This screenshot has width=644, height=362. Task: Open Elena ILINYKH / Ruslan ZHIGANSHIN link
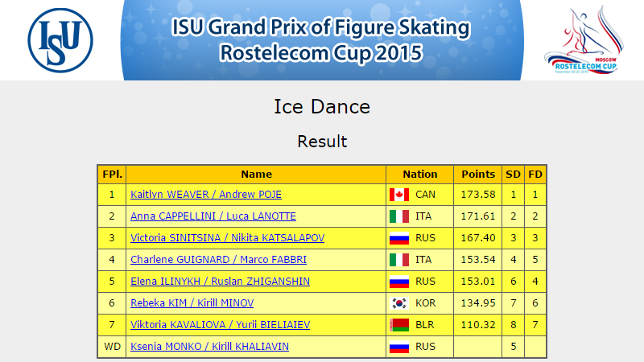pyautogui.click(x=220, y=282)
